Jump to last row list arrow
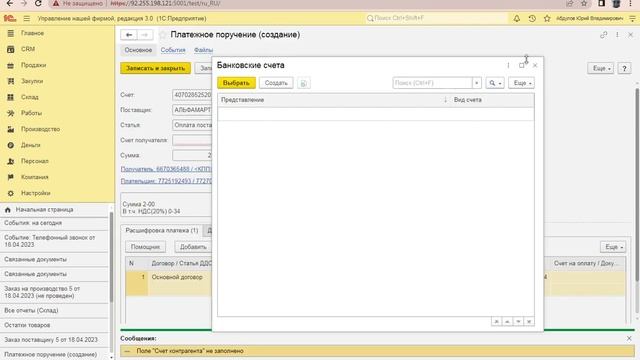This screenshot has width=640, height=360. [529, 322]
